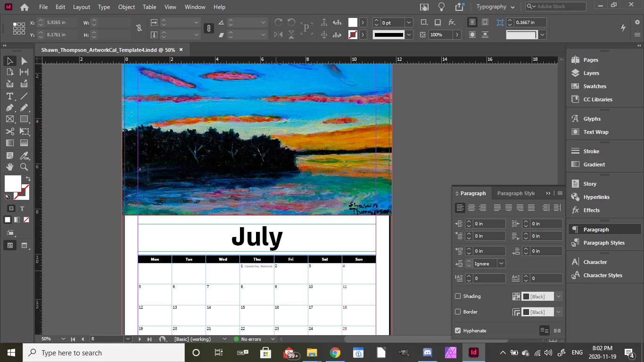Open the zoom level 50% dropdown
644x362 pixels.
pos(63,339)
